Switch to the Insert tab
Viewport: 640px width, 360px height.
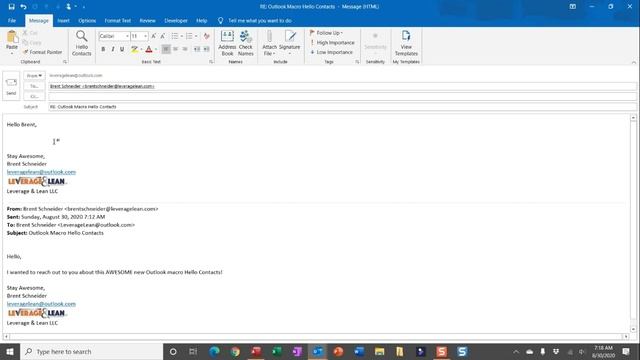pos(63,20)
